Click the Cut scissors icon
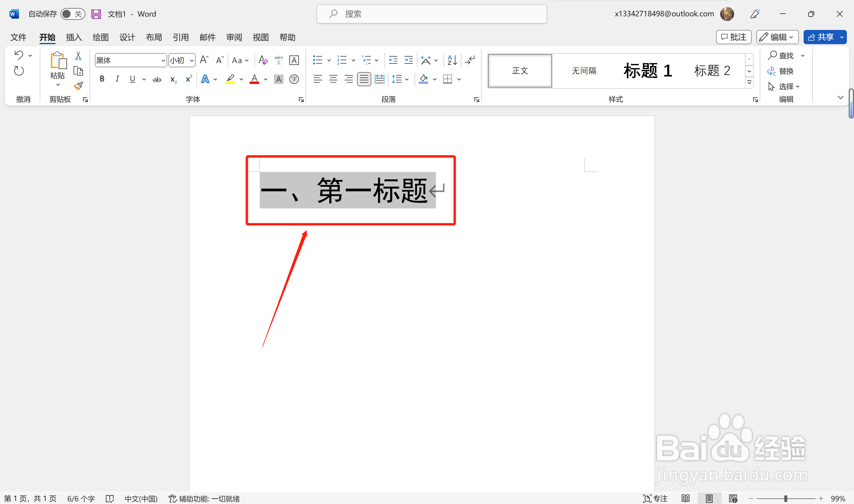Screen dimensions: 854x504 (x=78, y=55)
